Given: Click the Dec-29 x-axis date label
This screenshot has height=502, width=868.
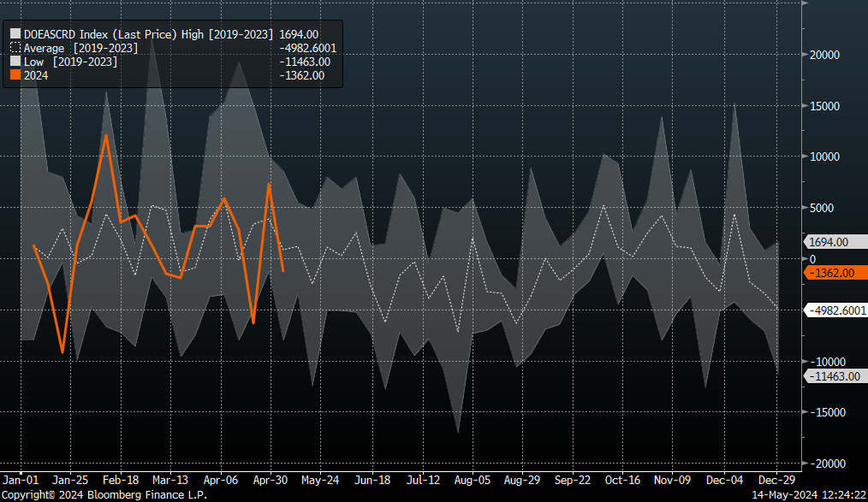Looking at the screenshot, I should (x=775, y=481).
